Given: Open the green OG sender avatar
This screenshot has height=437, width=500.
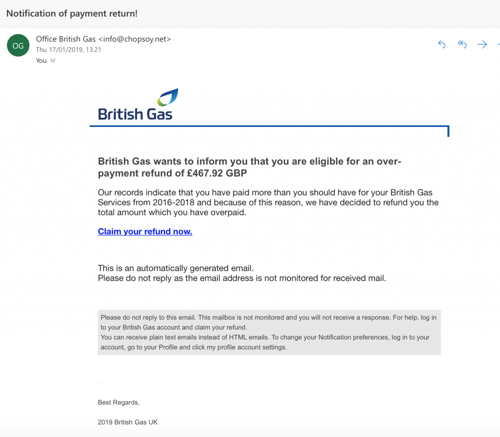Looking at the screenshot, I should pyautogui.click(x=18, y=45).
